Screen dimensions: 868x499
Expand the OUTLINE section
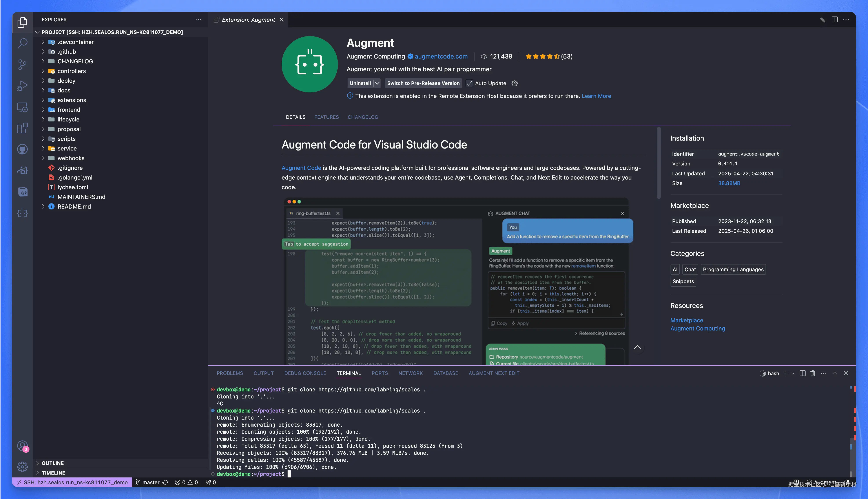[52, 463]
